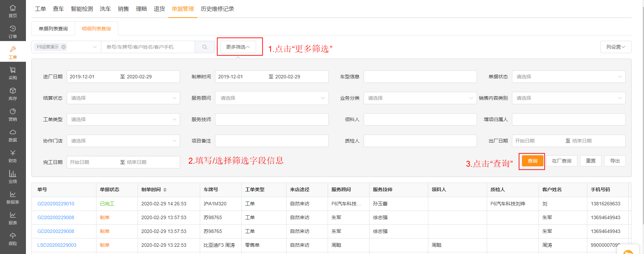The image size is (644, 254).
Task: Click the 孙玉蕾 technician cell
Action: coord(380,204)
